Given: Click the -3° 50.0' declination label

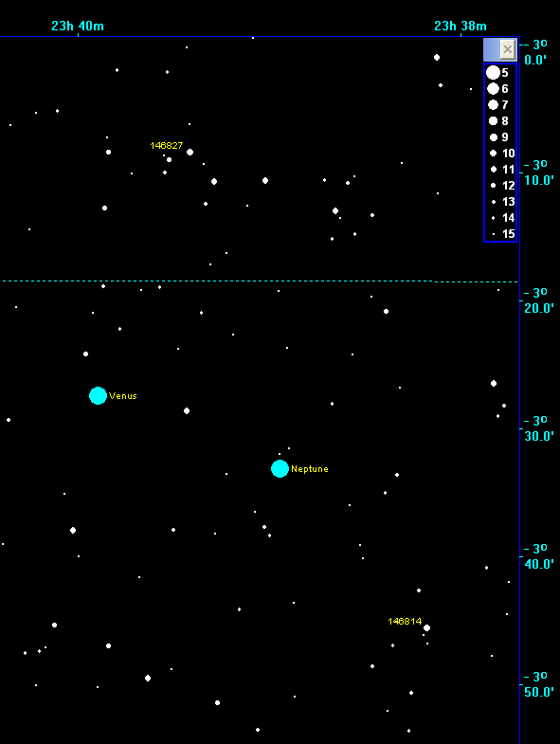Looking at the screenshot, I should (x=538, y=684).
